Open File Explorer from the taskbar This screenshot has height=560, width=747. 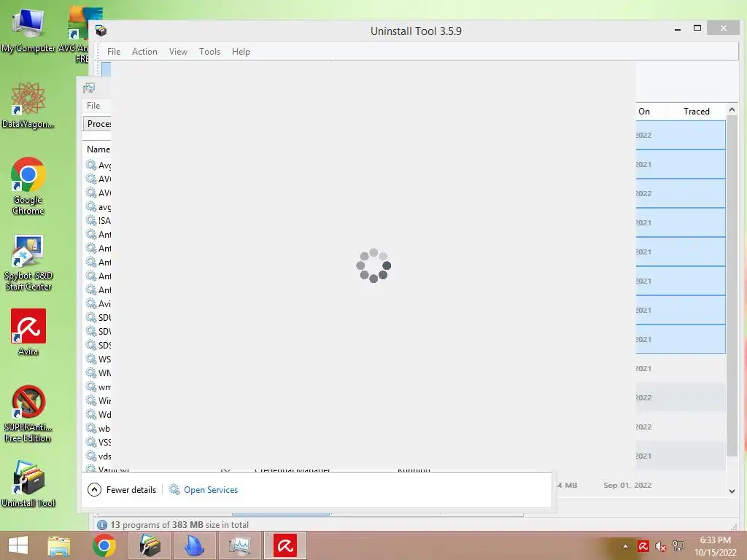coord(59,545)
